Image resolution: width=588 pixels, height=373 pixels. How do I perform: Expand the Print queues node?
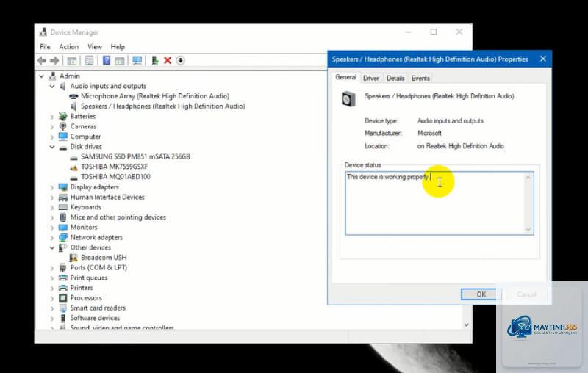(52, 278)
